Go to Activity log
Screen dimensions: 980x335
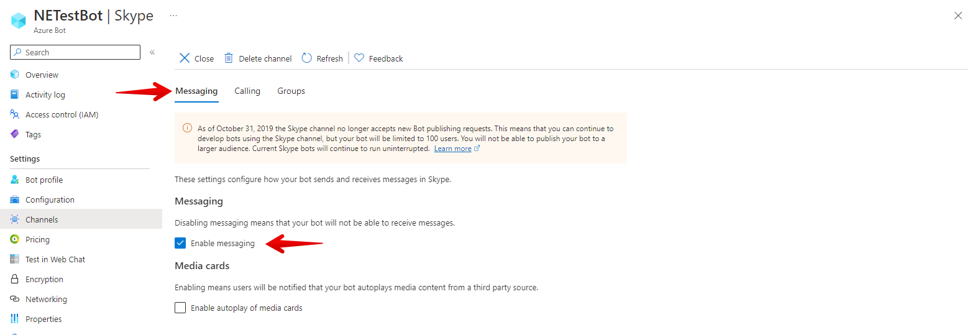[x=45, y=94]
